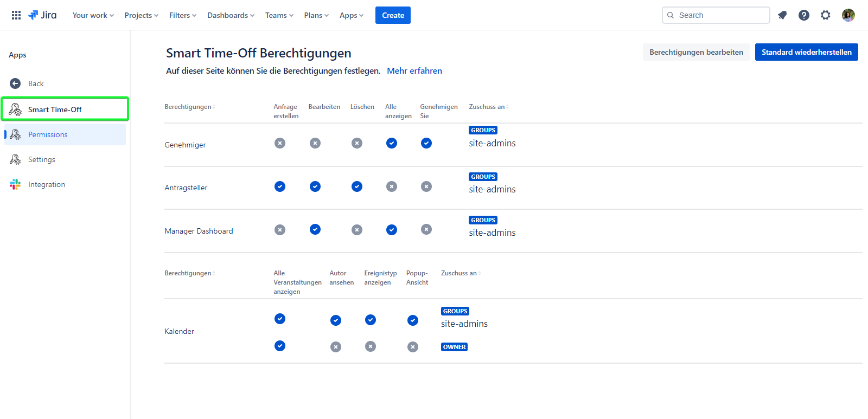The height and width of the screenshot is (419, 868).
Task: Toggle Genehmiger's Anfrage erstellen permission
Action: pyautogui.click(x=280, y=143)
